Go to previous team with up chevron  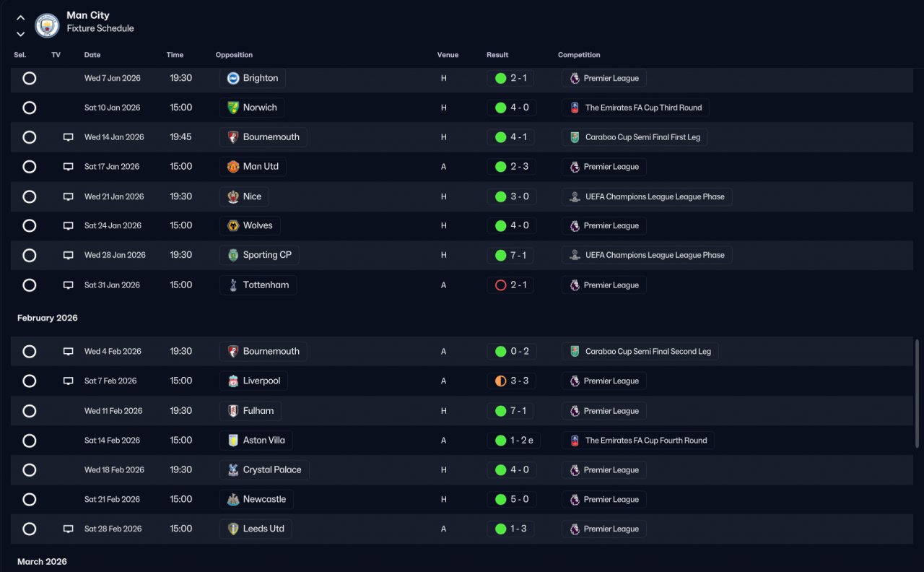coord(20,18)
